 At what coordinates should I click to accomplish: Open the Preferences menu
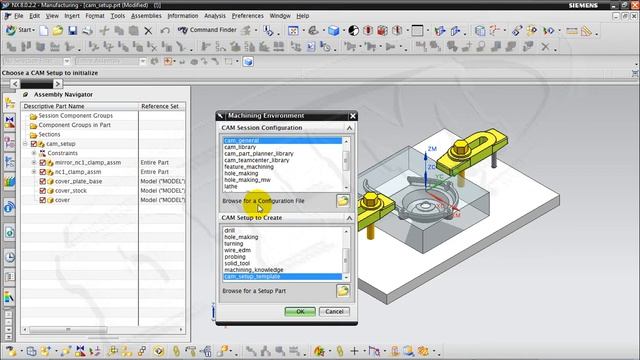point(247,16)
